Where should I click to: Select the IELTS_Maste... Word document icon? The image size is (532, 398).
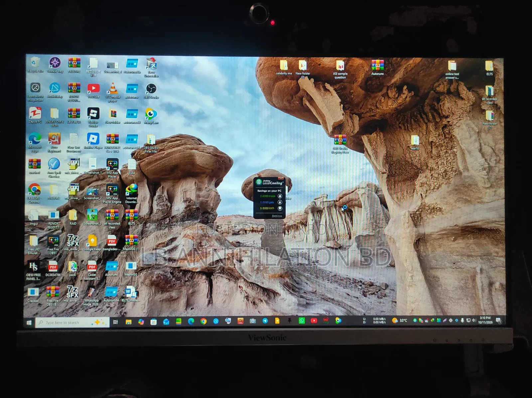pos(131,294)
